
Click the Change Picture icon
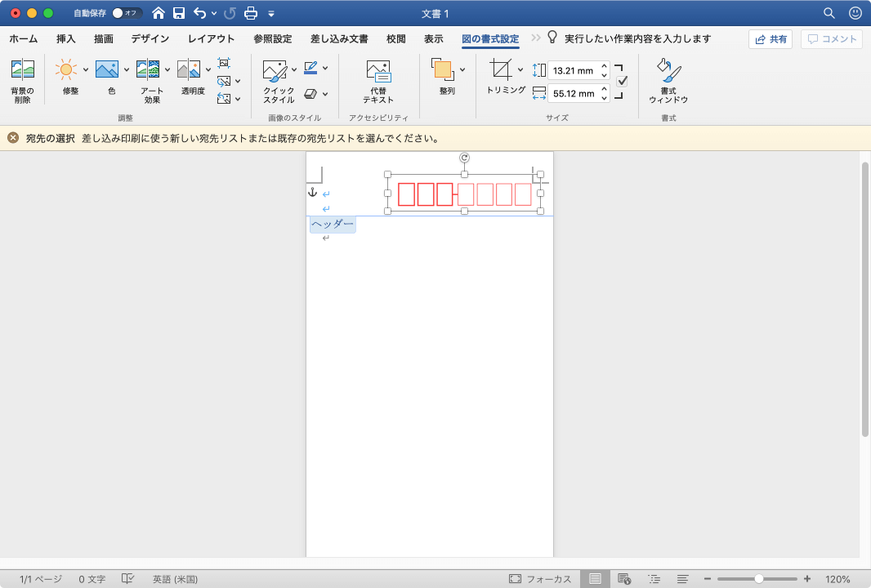pyautogui.click(x=224, y=82)
